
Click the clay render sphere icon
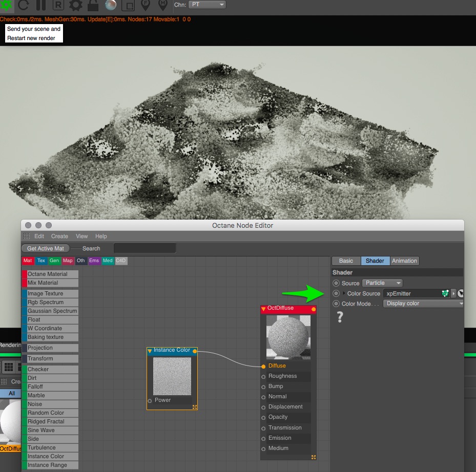[x=111, y=6]
